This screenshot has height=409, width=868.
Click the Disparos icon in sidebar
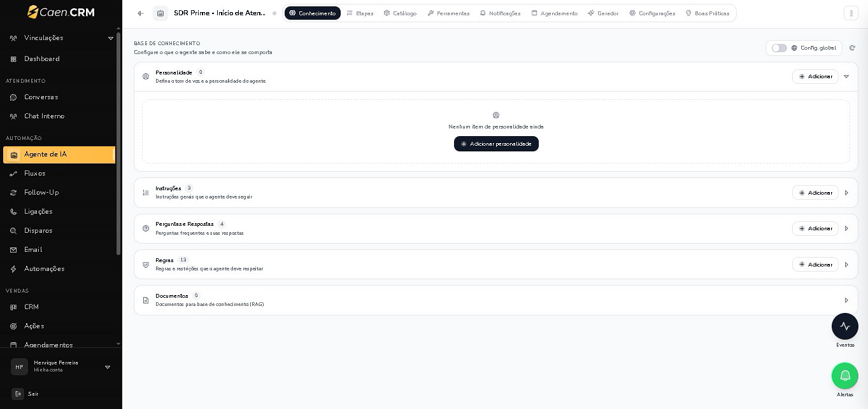click(13, 231)
